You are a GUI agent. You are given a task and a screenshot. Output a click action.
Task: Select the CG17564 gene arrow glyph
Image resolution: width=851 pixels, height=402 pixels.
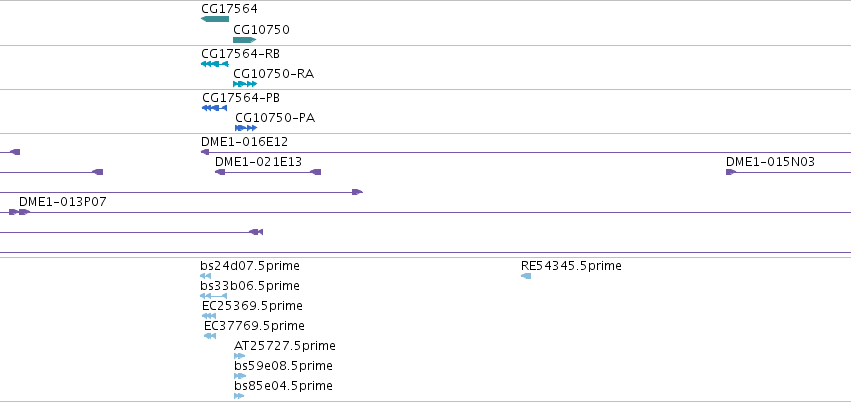tap(215, 19)
